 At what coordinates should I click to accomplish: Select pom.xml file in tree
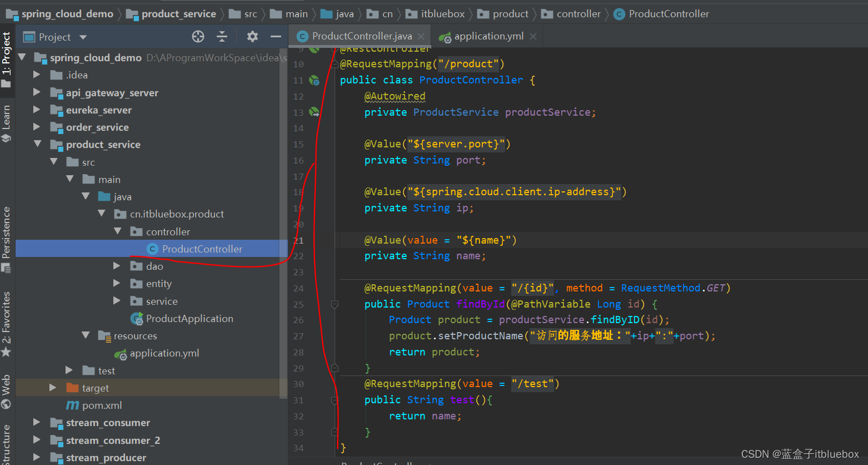(102, 405)
